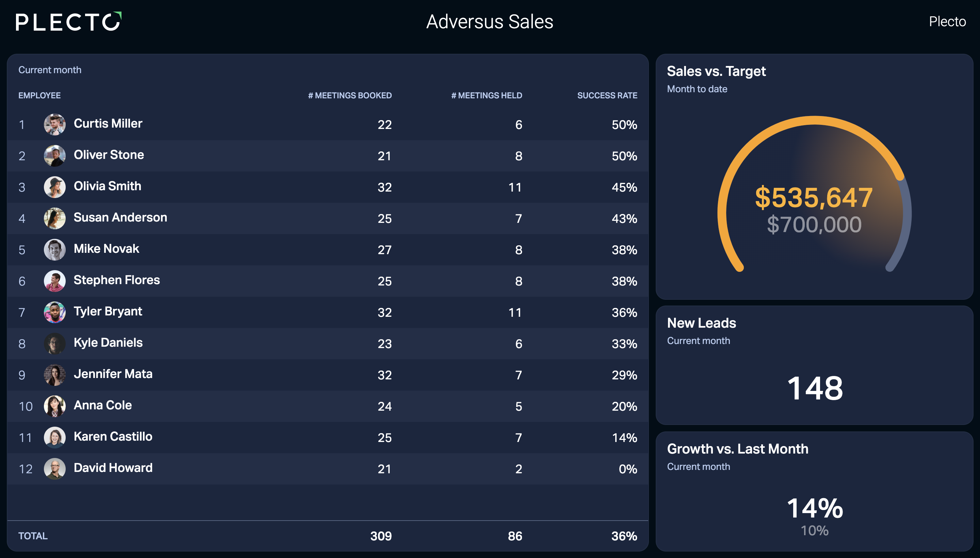Select Anna Cole's profile picture
980x558 pixels.
point(55,406)
